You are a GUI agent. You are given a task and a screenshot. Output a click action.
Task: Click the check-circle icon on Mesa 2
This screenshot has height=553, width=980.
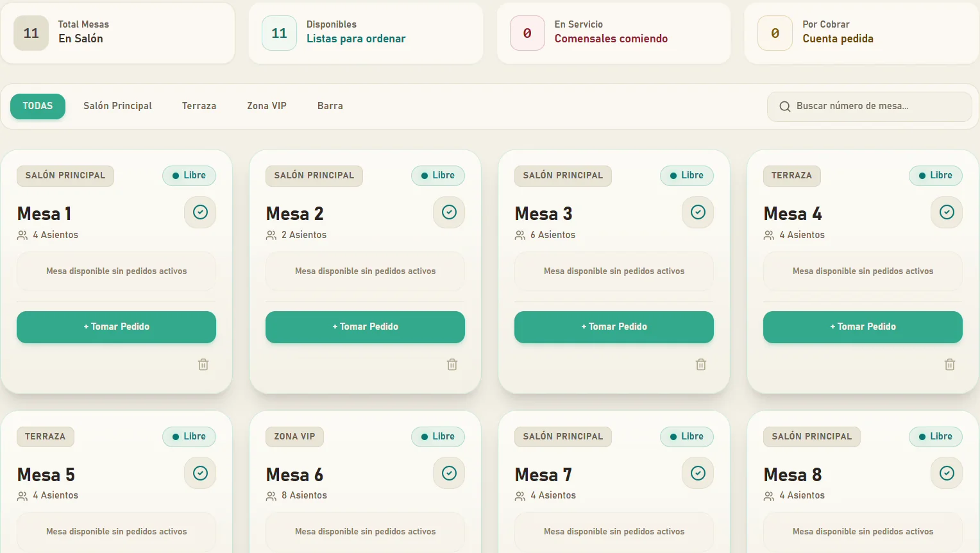point(449,212)
